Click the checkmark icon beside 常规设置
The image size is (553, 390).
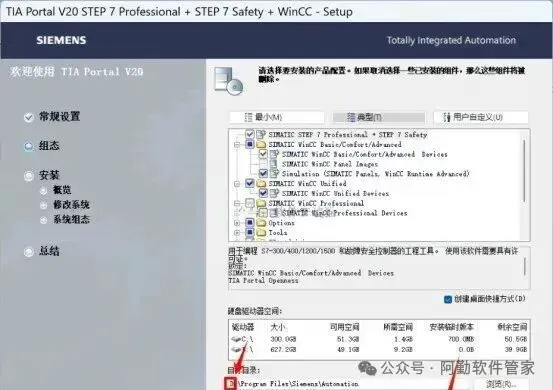point(29,117)
